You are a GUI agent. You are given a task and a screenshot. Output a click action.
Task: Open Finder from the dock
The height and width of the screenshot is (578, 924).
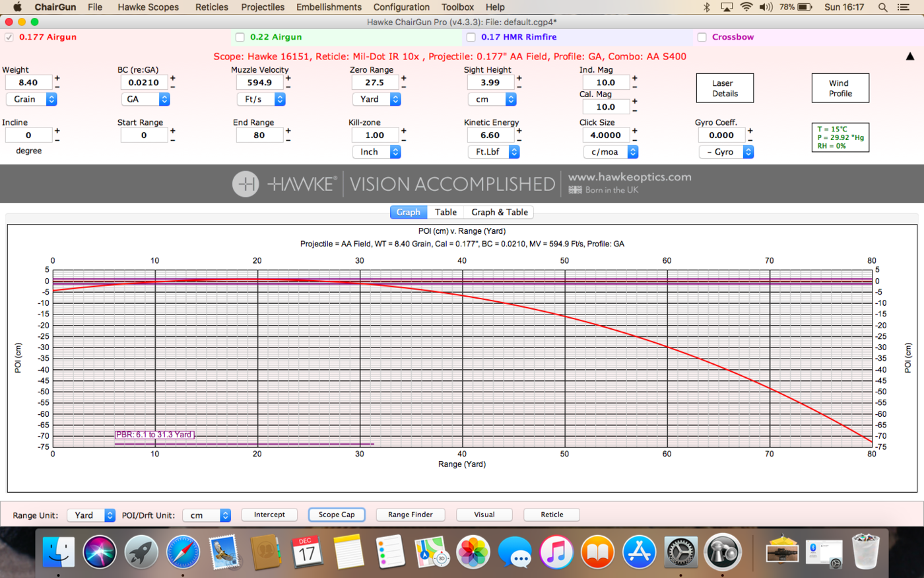(x=59, y=552)
